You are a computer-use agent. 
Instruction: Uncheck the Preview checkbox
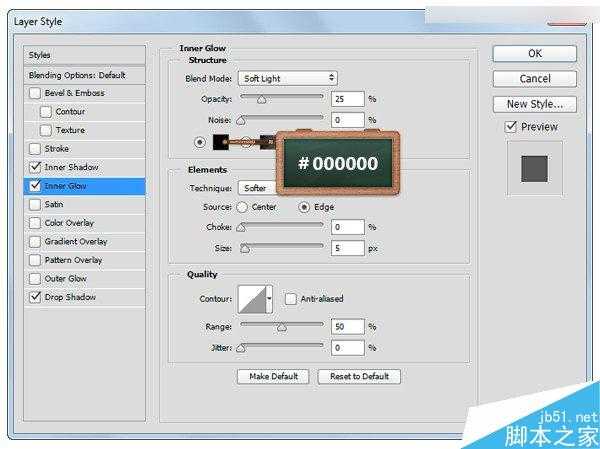(511, 127)
